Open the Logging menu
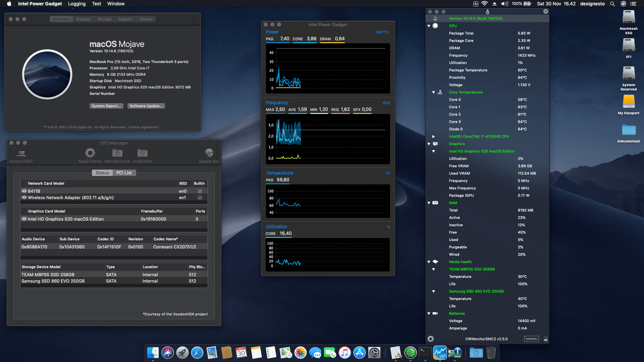Viewport: 644px width, 362px height. tap(76, 4)
